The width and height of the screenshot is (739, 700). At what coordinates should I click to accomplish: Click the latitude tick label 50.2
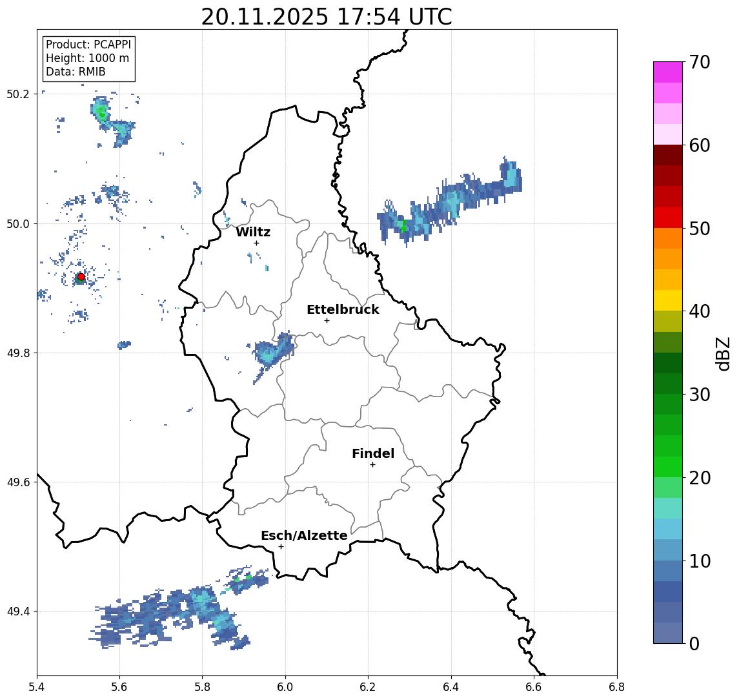18,94
